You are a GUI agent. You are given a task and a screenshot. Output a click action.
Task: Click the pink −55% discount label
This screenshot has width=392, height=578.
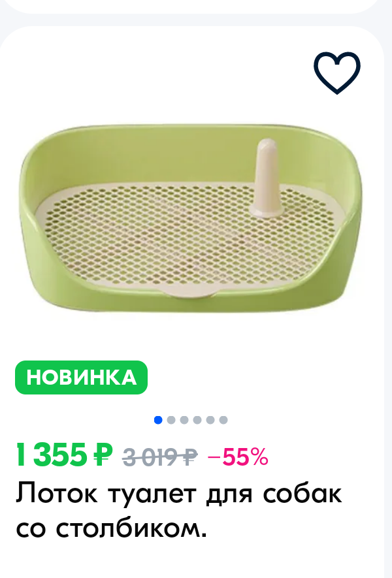[238, 457]
